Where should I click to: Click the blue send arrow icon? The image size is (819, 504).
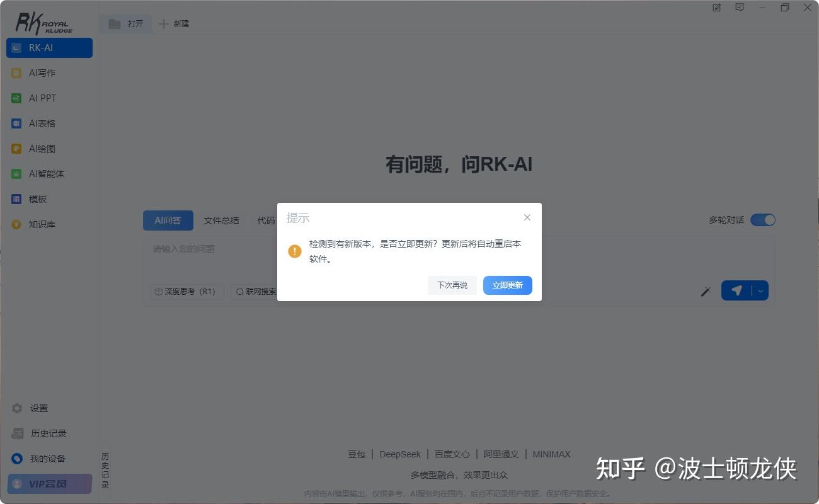(736, 290)
